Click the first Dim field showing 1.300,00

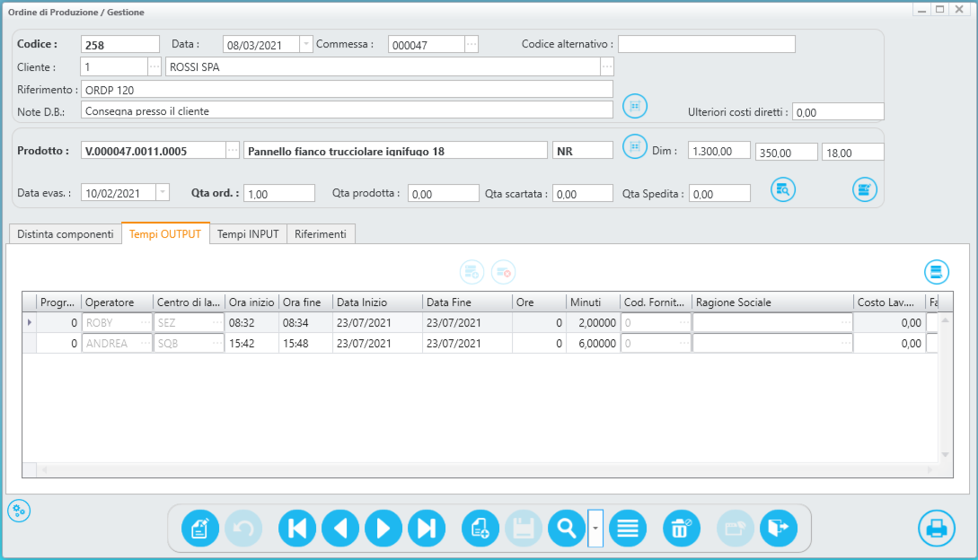pyautogui.click(x=719, y=150)
